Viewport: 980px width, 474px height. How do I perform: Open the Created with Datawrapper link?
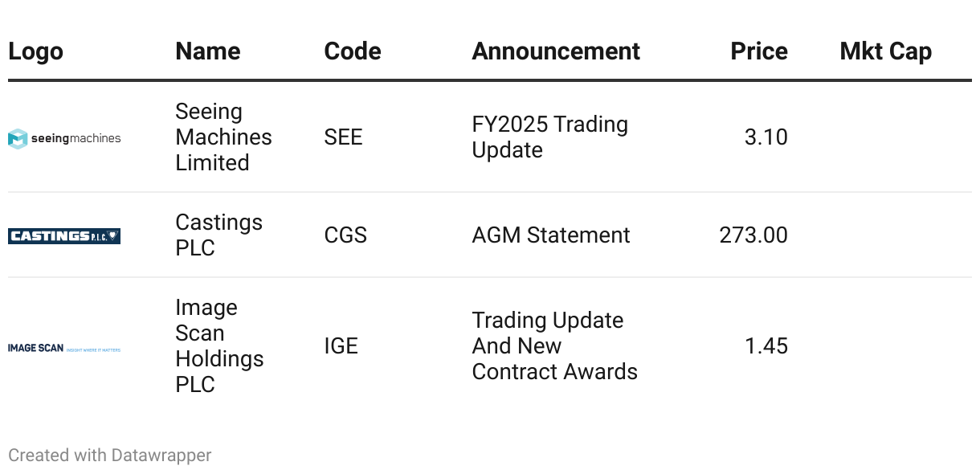coord(110,456)
